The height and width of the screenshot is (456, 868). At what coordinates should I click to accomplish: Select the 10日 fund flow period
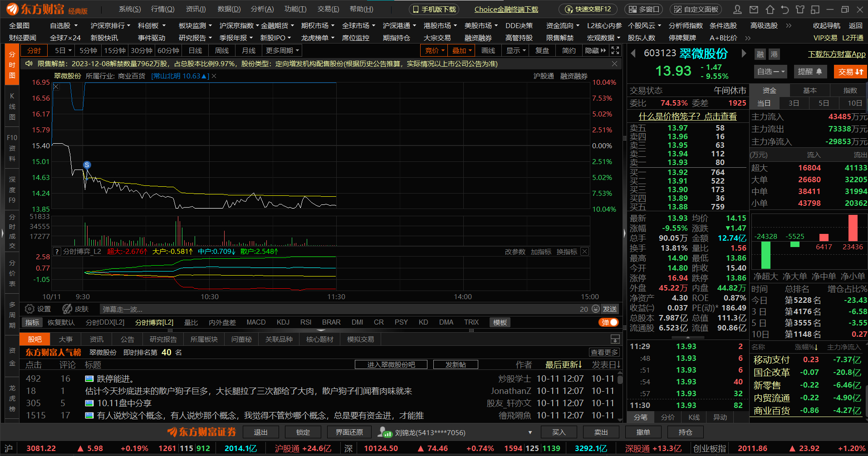(854, 103)
